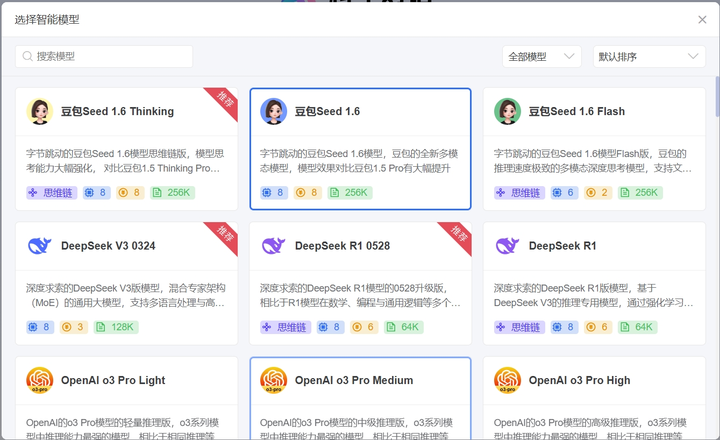The width and height of the screenshot is (720, 440).
Task: Select the 豆包Seed 1.6 model title
Action: 327,111
